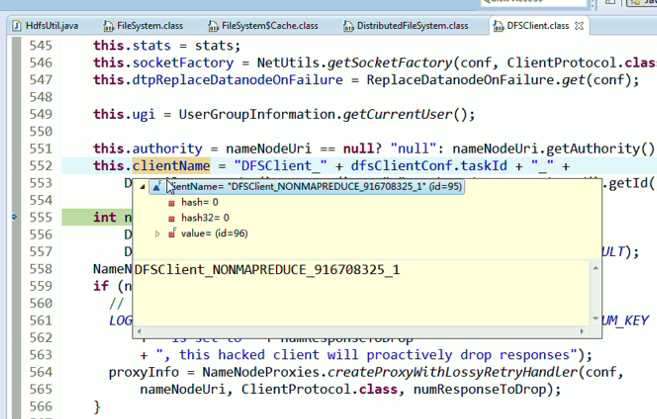Click line number 545
Viewport: 657px width, 419px height.
point(41,46)
